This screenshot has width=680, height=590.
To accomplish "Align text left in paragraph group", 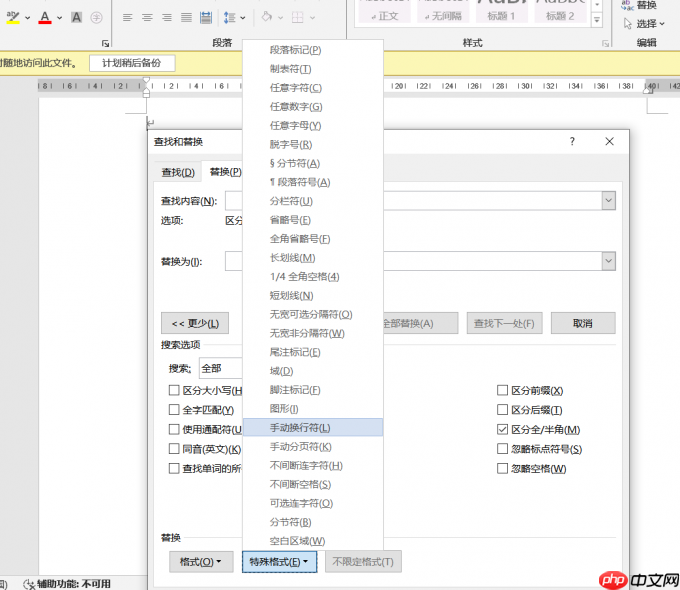I will 128,17.
